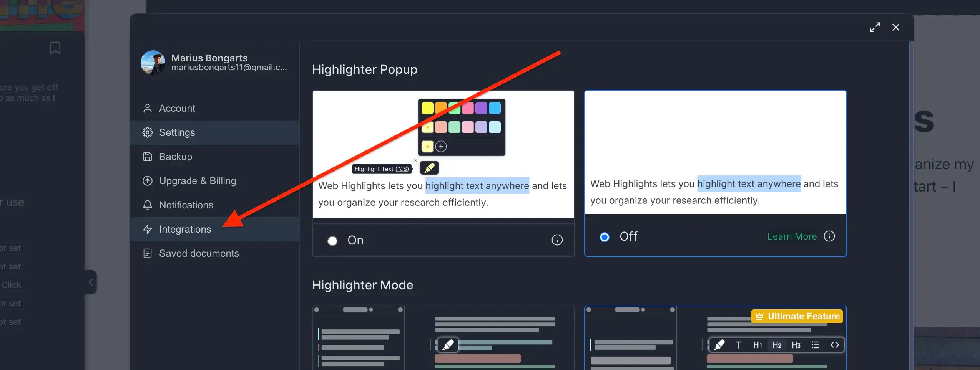
Task: Open Saved documents
Action: tap(214, 253)
